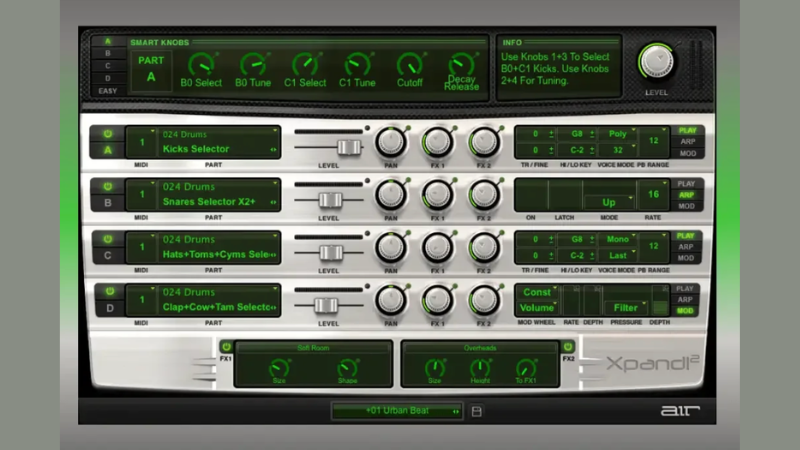Switch Part D to PLAY page

pos(685,289)
